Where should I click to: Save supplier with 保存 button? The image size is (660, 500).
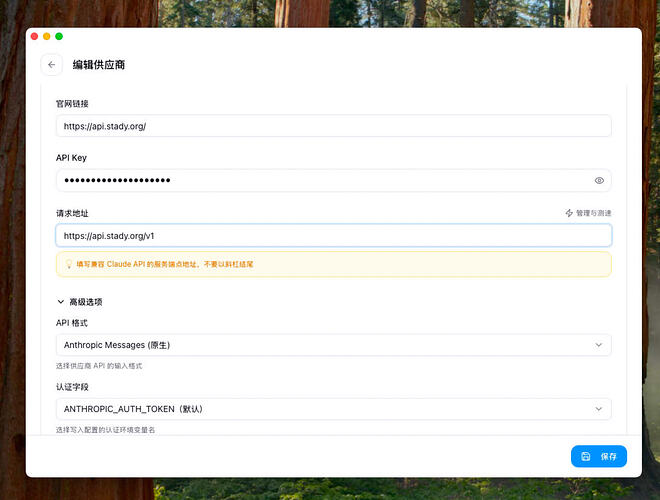[x=599, y=456]
